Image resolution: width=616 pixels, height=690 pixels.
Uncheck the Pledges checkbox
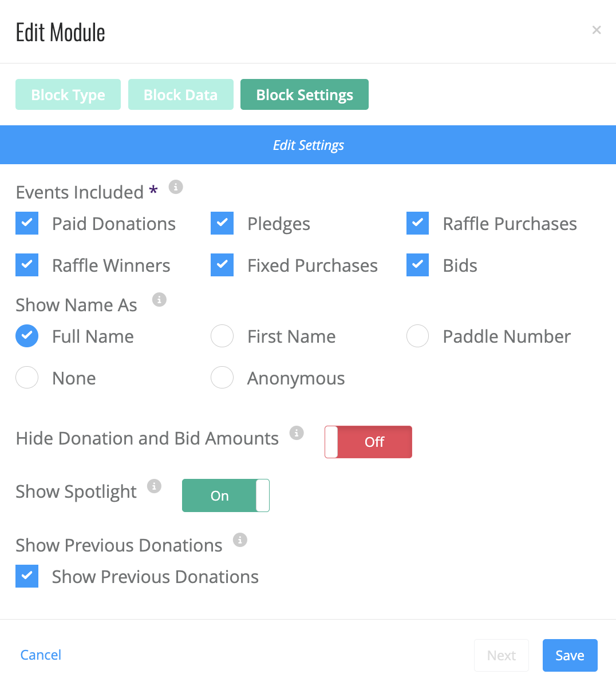pyautogui.click(x=222, y=223)
